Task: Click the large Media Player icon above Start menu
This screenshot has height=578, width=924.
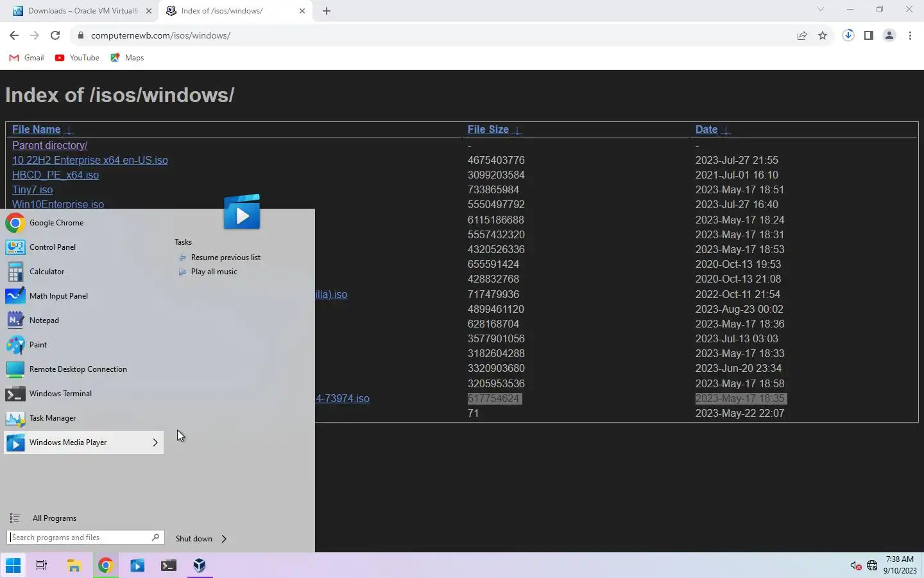Action: coord(242,212)
